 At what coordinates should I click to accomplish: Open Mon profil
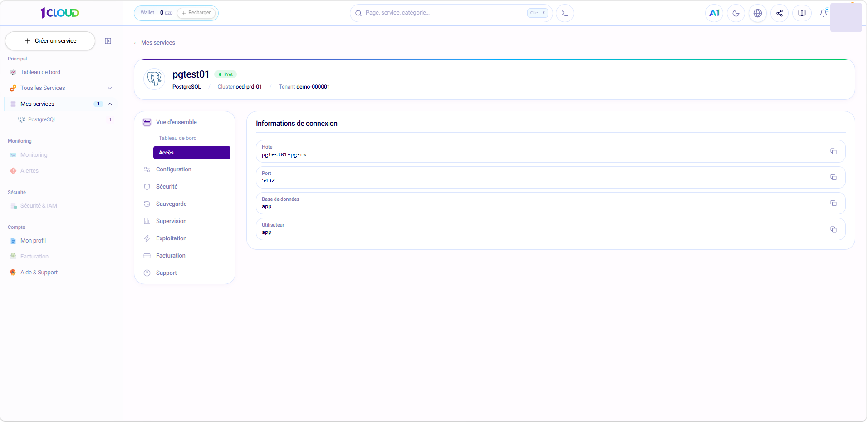pos(33,241)
